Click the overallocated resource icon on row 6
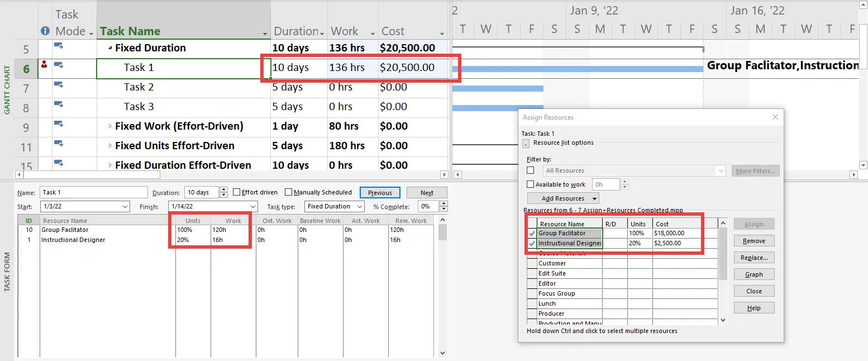The width and height of the screenshot is (868, 361). (45, 65)
